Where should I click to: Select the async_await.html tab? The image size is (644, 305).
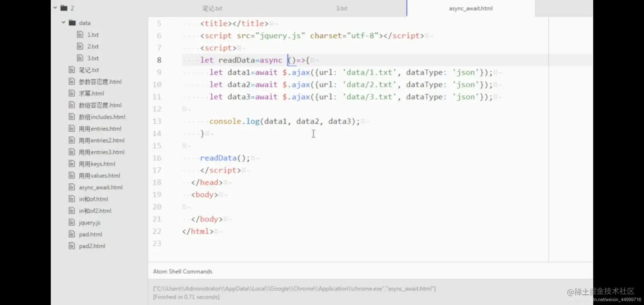471,8
